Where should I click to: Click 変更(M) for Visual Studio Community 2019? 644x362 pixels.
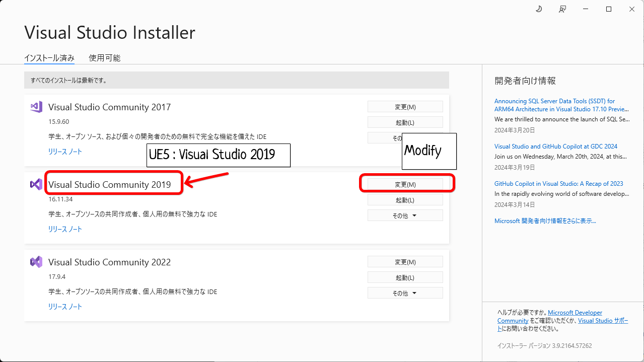(405, 184)
